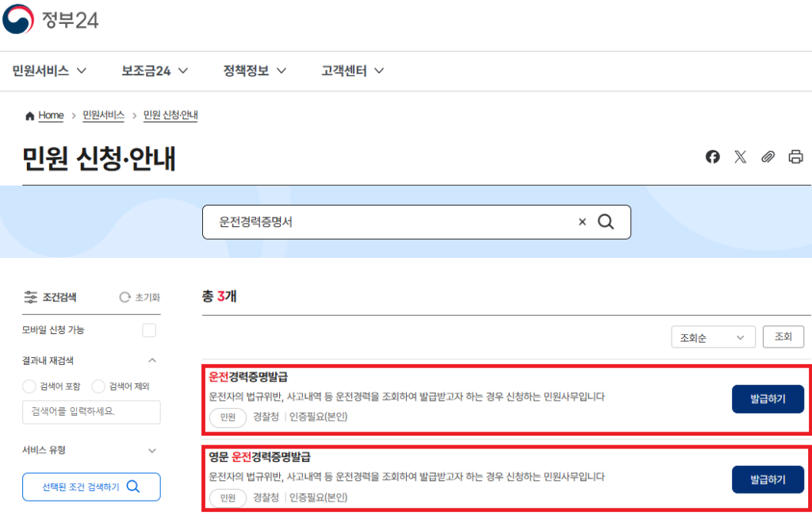Open the 보조금24 menu

click(x=155, y=71)
